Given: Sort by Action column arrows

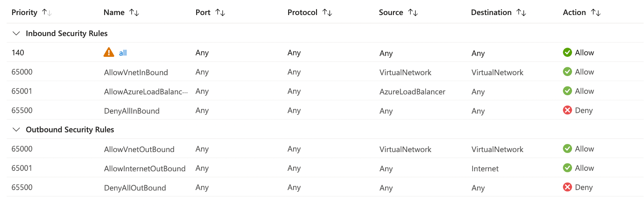Looking at the screenshot, I should pos(595,13).
